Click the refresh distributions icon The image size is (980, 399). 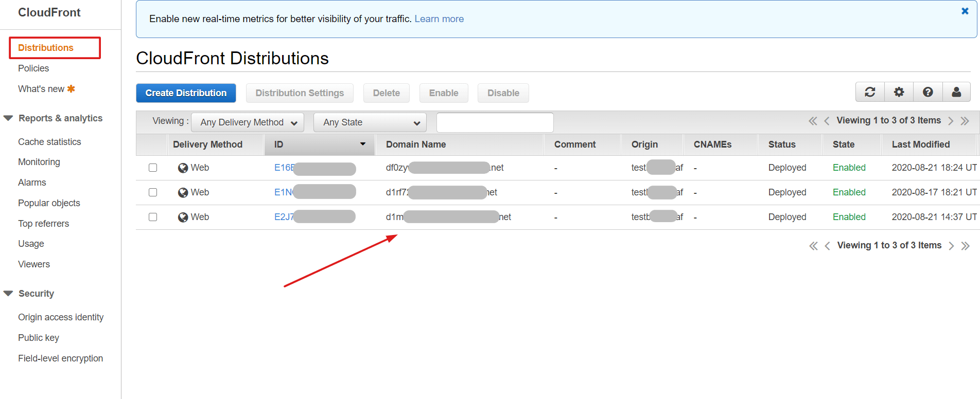[x=870, y=92]
